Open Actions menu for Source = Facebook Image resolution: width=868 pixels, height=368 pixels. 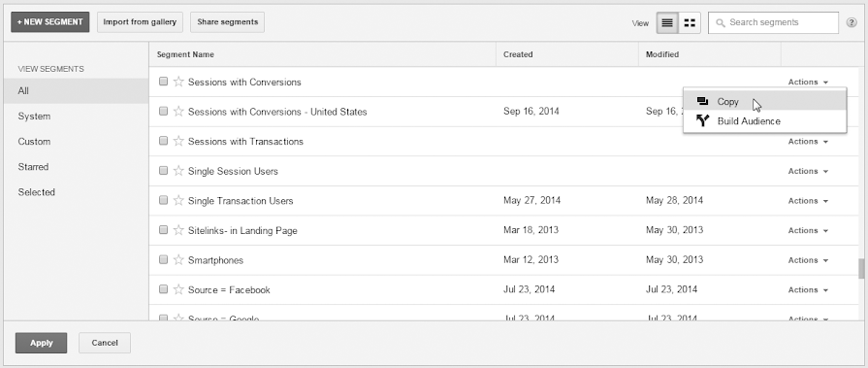[x=808, y=290]
